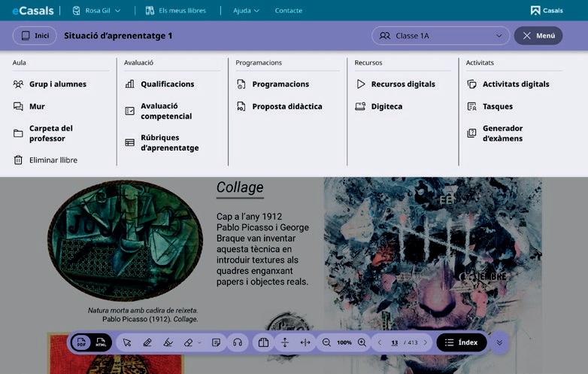Viewport: 588px width, 374px height.
Task: Click the Collage heading text
Action: coord(240,187)
